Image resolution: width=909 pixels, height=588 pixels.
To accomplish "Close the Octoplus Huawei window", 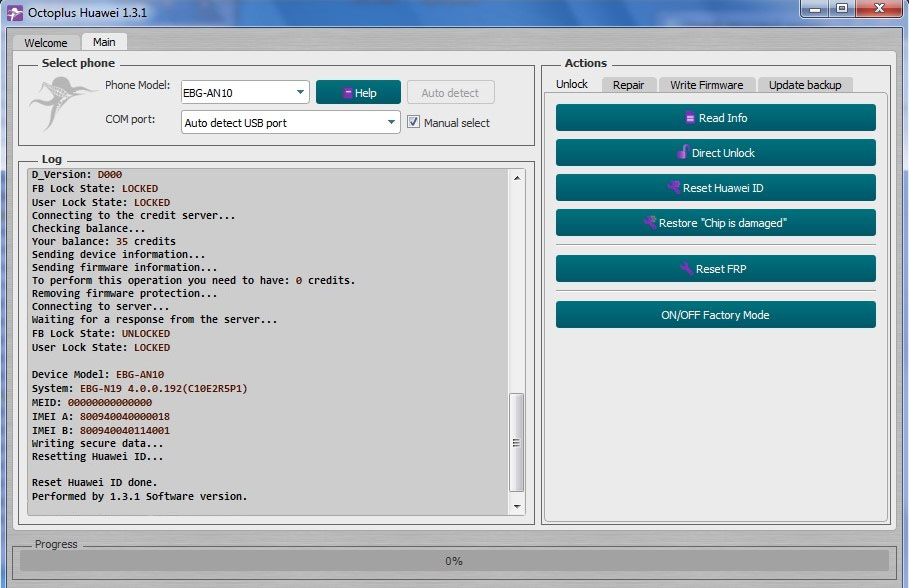I will tap(879, 9).
